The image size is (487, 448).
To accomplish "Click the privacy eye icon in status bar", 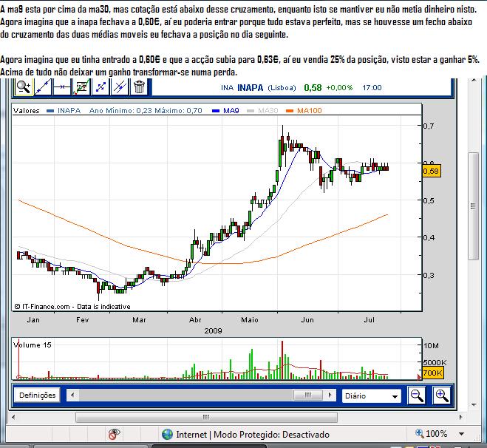I will tap(114, 434).
